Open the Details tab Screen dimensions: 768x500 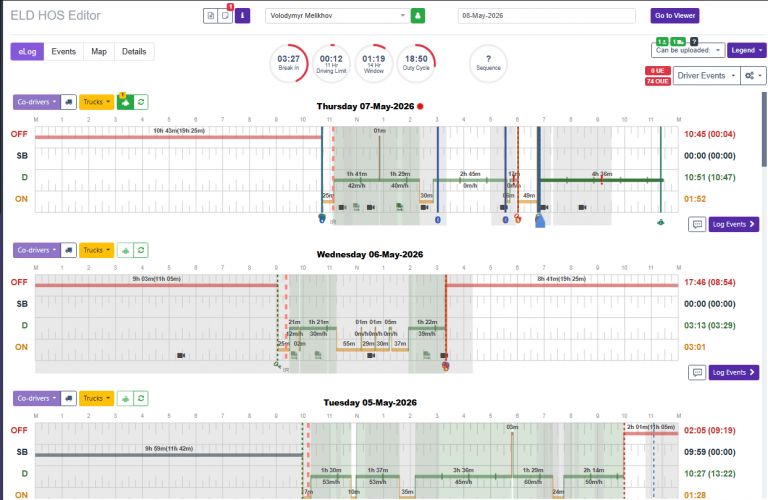(134, 51)
